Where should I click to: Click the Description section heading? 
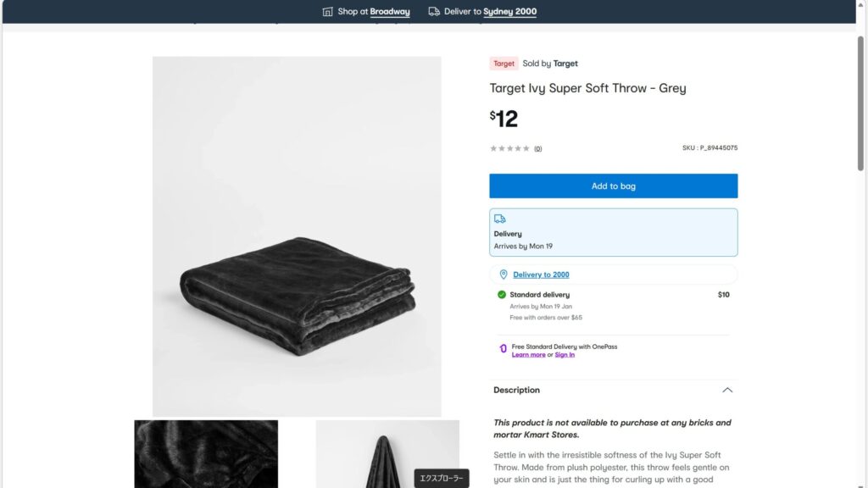tap(516, 391)
